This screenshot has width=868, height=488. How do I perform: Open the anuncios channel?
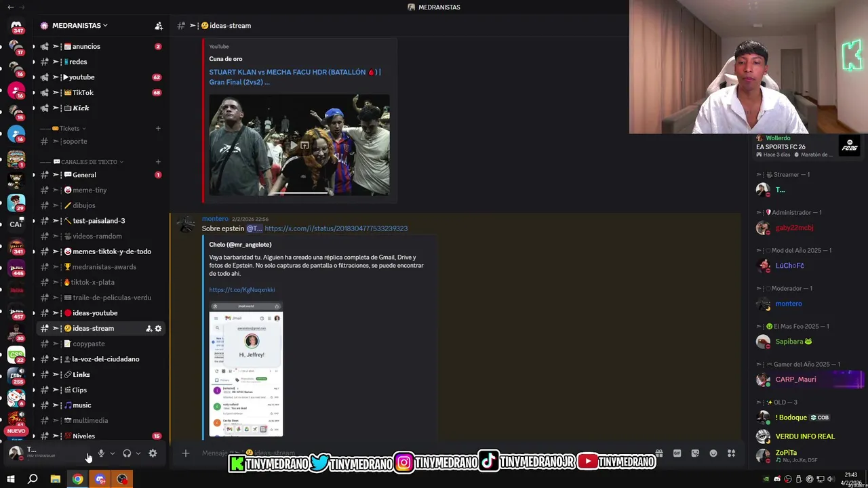(100, 47)
